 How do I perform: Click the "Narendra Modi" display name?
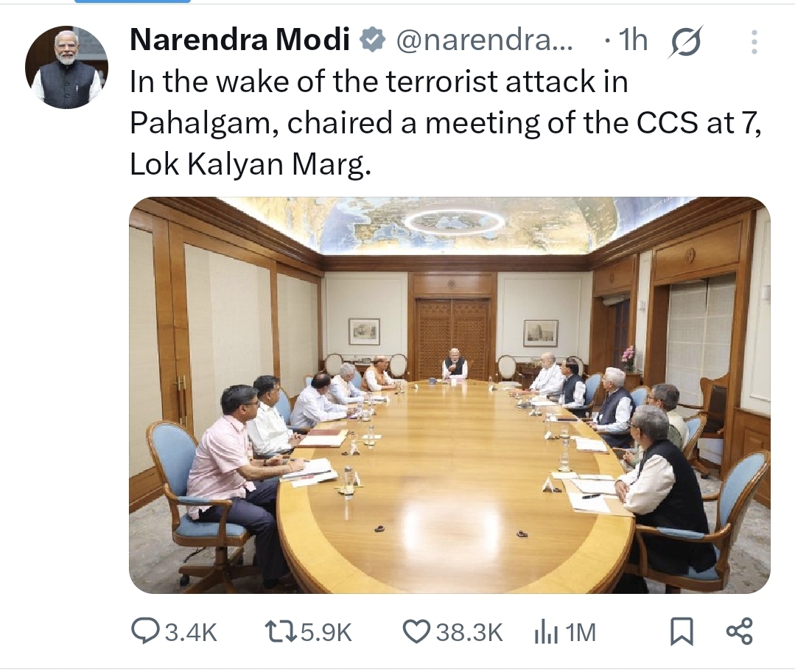point(239,41)
